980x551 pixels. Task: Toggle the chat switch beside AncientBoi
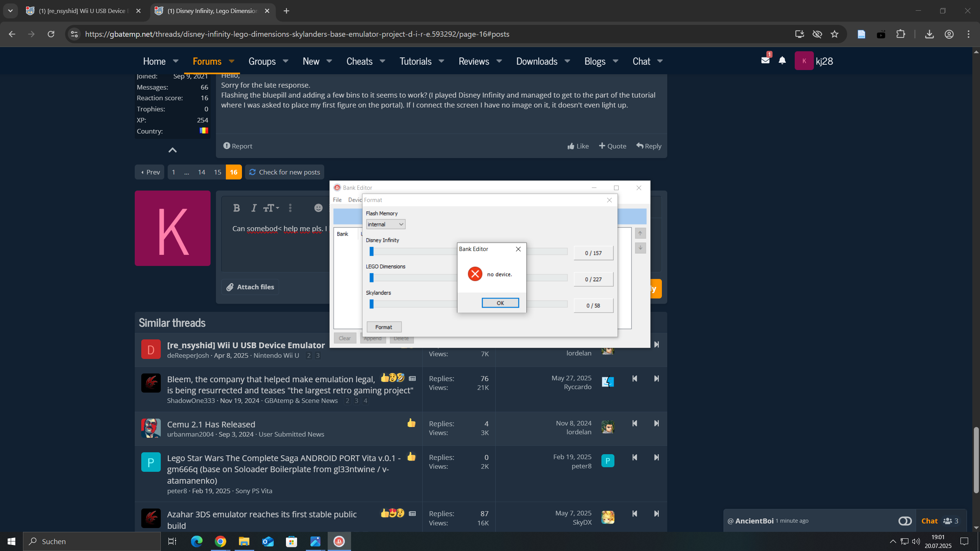pos(905,521)
